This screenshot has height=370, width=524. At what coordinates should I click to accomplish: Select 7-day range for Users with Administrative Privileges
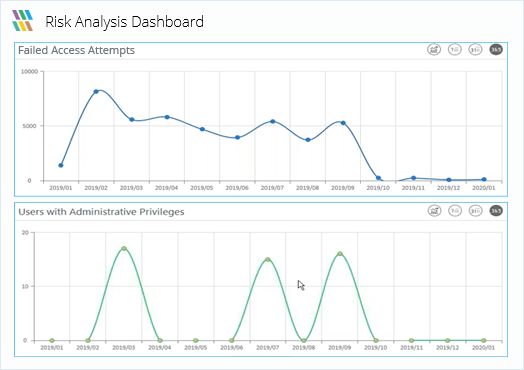coord(455,211)
